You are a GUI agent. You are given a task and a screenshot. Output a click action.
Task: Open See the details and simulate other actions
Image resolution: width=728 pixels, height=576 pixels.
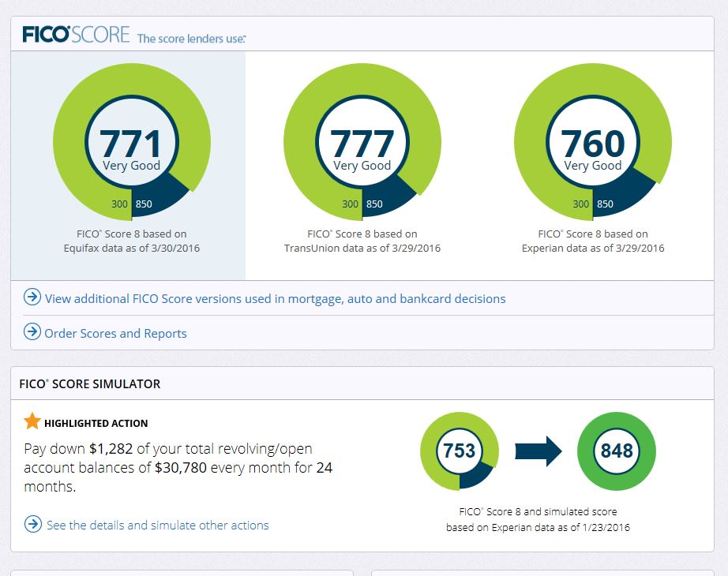pos(158,525)
